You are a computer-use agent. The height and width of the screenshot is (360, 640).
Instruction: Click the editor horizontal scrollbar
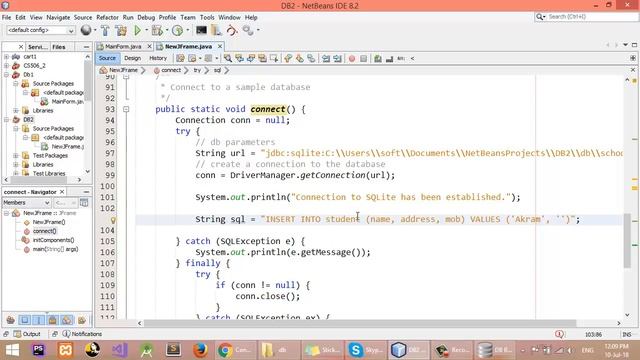[x=360, y=323]
